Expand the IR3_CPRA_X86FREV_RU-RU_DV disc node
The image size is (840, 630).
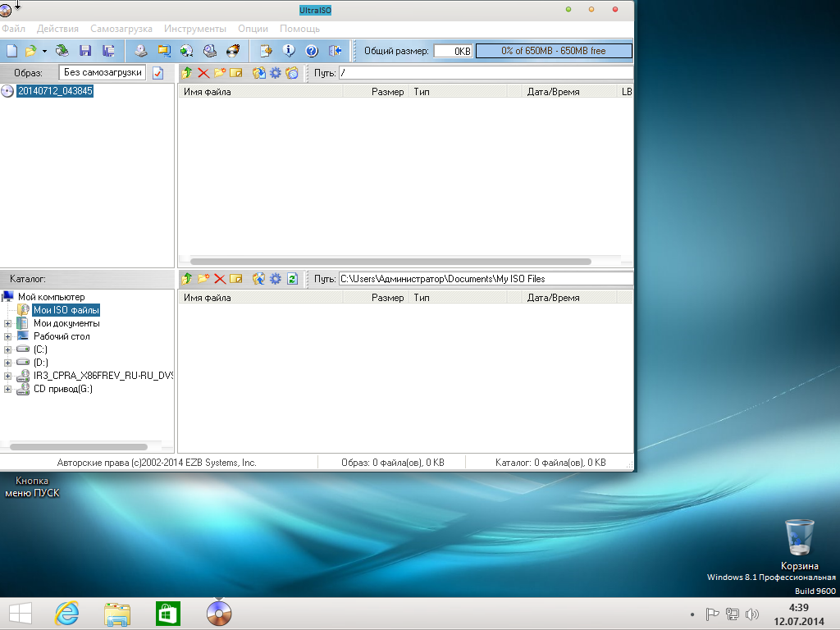pos(7,376)
